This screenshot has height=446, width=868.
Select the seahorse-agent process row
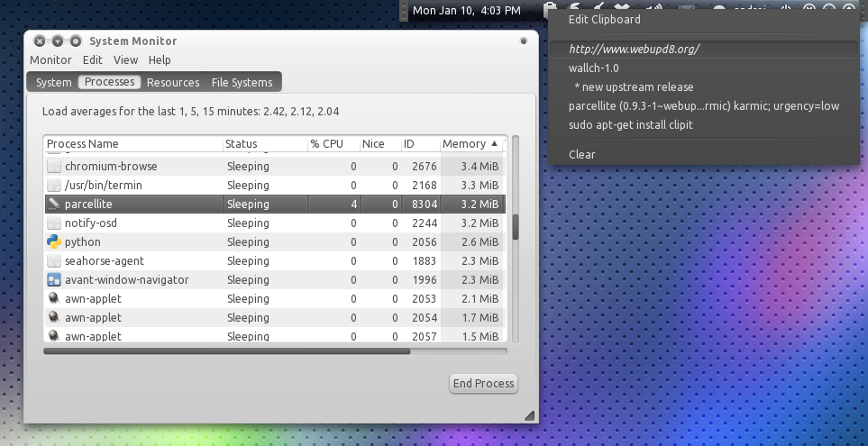pos(275,260)
